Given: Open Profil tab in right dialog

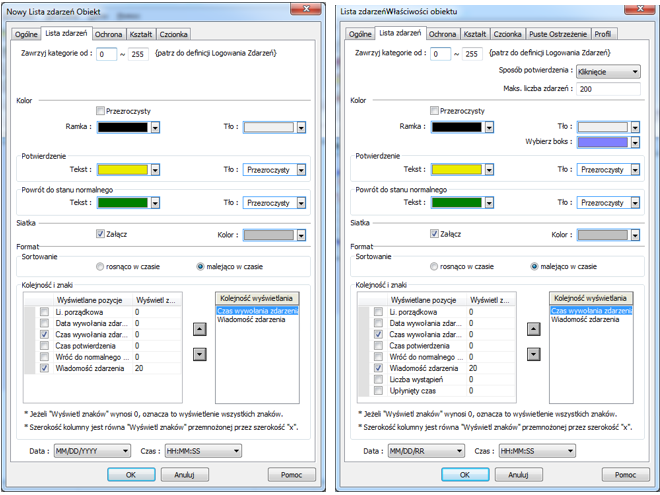Looking at the screenshot, I should 602,34.
